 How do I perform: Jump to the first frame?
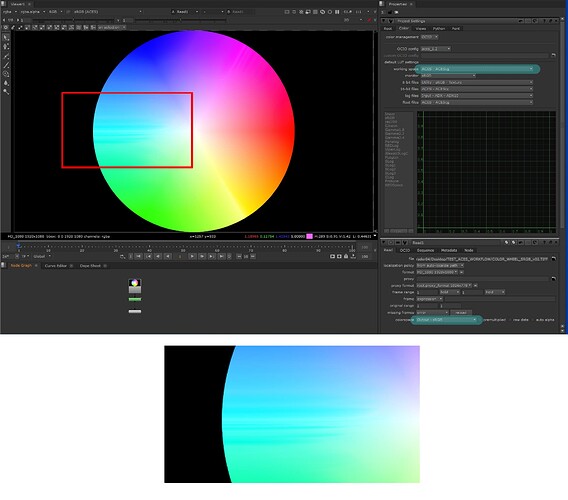[x=138, y=257]
